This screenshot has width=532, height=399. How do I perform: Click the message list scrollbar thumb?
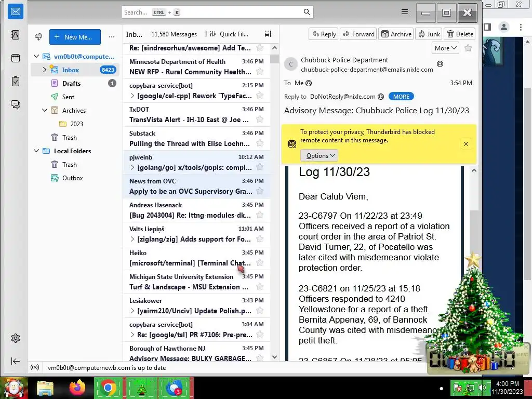274,59
